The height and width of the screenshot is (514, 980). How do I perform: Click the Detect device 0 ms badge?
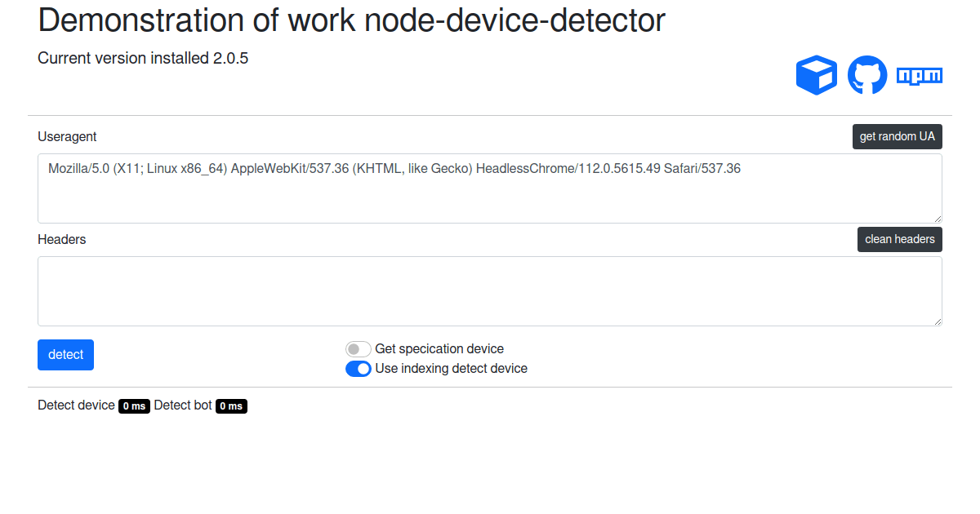pos(134,405)
